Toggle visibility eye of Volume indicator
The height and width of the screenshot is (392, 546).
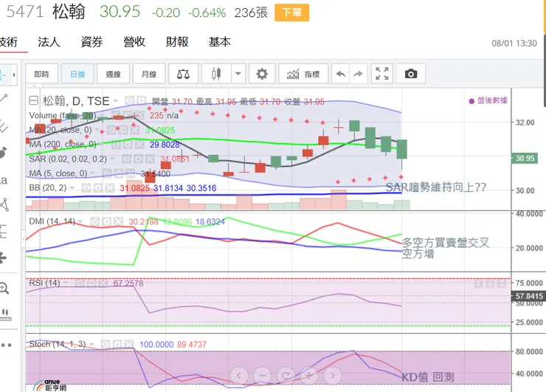pos(115,115)
